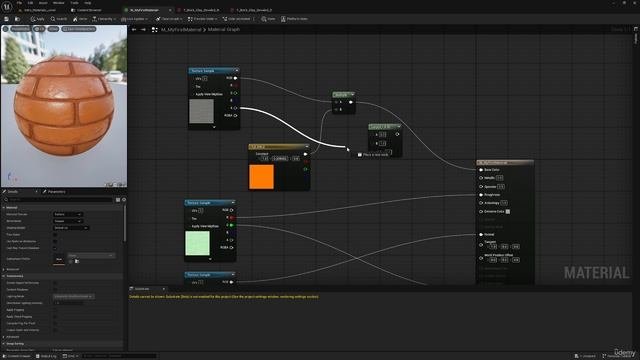
Task: Click the Material Graph breadcrumb
Action: click(x=224, y=29)
